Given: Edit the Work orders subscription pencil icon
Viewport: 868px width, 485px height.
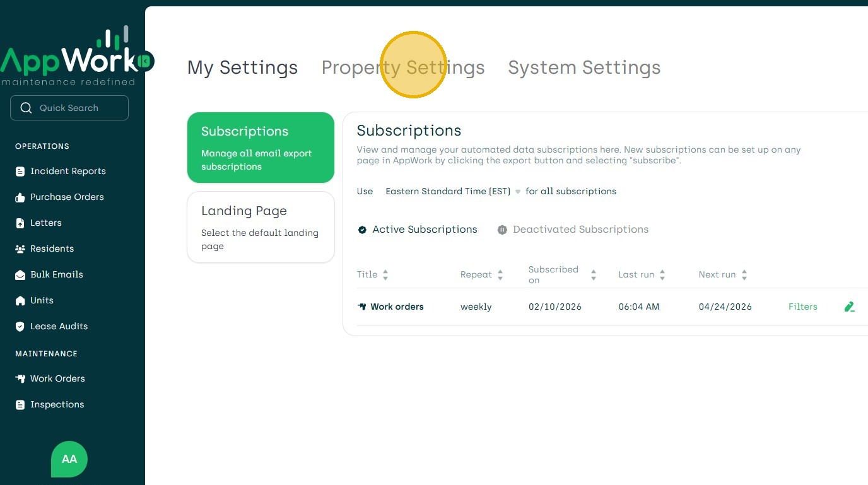Looking at the screenshot, I should pyautogui.click(x=850, y=307).
